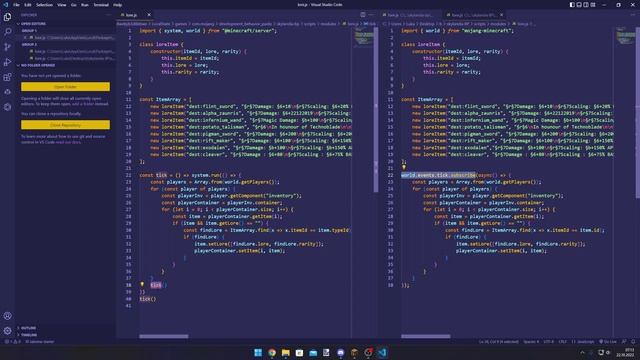Click the 'add a folder' link
Screen dimensions: 640x360
83,104
